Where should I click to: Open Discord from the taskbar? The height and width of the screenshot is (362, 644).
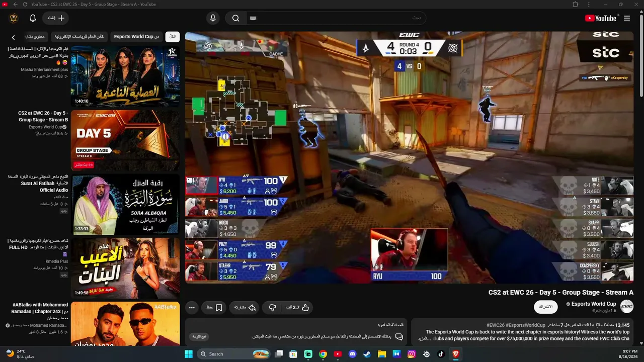(352, 354)
